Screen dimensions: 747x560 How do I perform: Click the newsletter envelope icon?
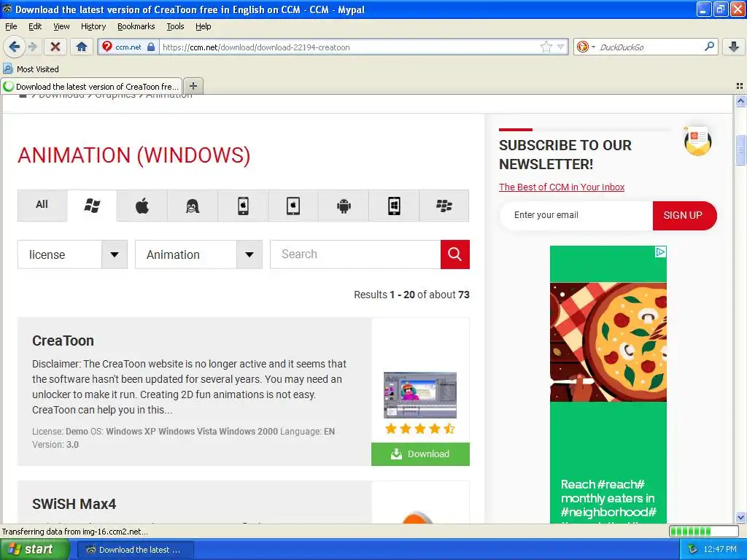point(697,141)
